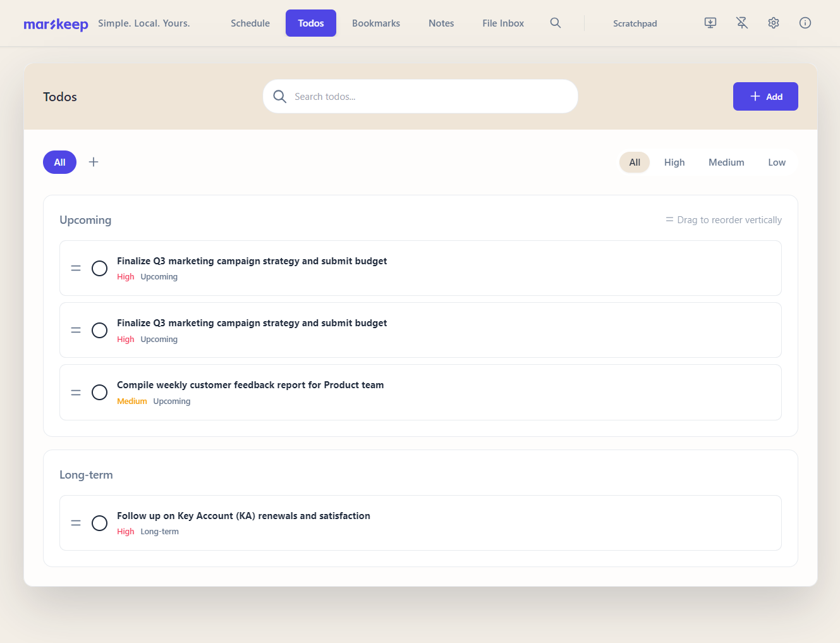Click the Long-term tag under the Follow up todo

pos(159,532)
